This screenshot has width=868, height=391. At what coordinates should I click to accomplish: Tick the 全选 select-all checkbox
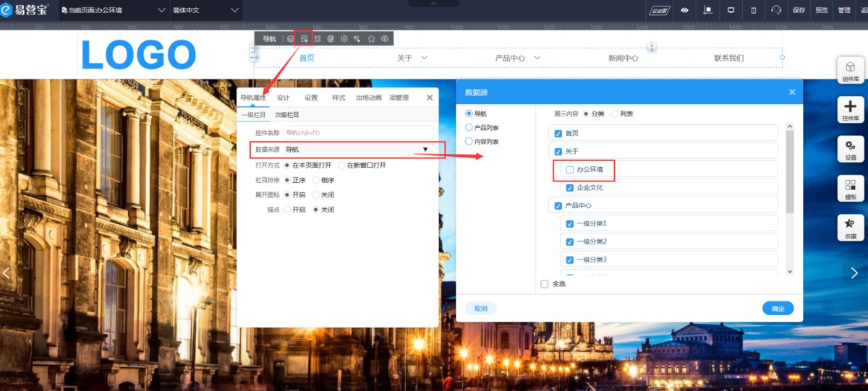point(545,284)
